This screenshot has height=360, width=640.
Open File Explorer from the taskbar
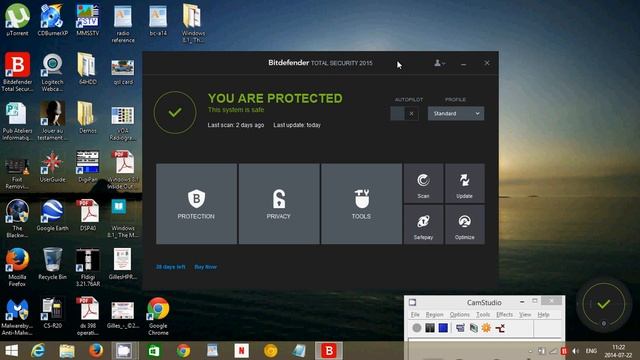(x=67, y=351)
